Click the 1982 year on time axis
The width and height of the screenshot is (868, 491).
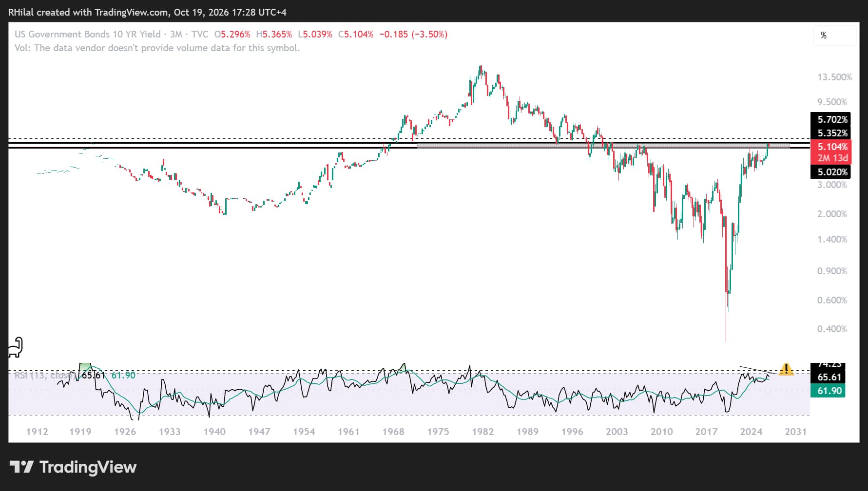pos(482,432)
